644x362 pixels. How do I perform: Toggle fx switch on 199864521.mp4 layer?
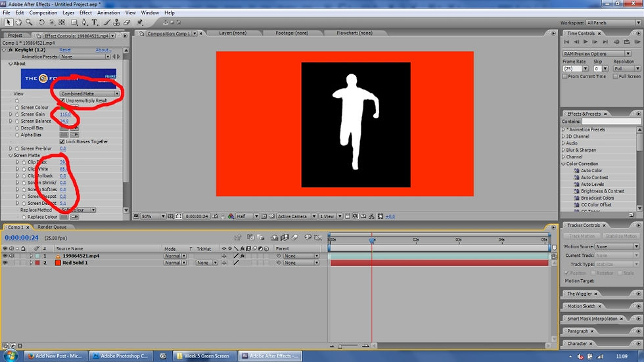(x=242, y=256)
